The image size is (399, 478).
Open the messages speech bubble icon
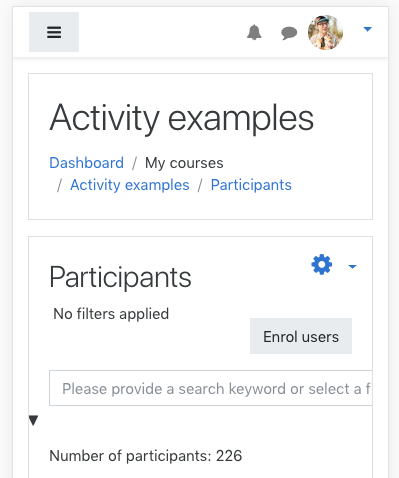point(289,33)
